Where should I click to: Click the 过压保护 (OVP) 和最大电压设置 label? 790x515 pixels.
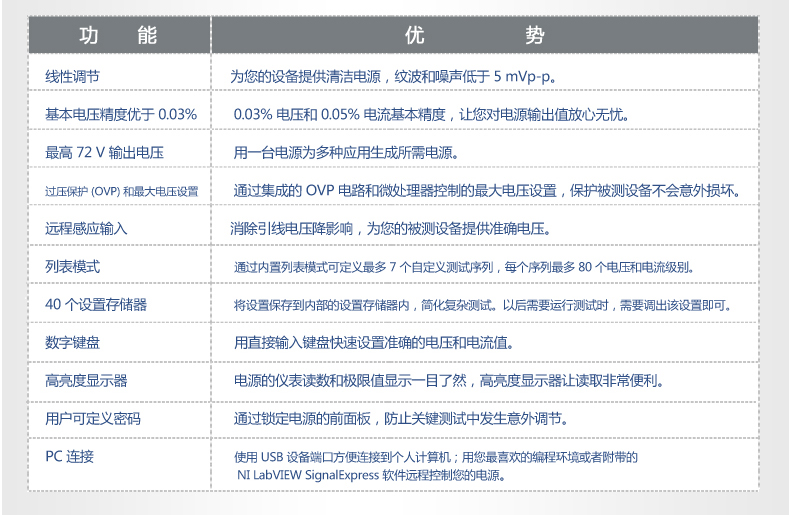tap(121, 191)
